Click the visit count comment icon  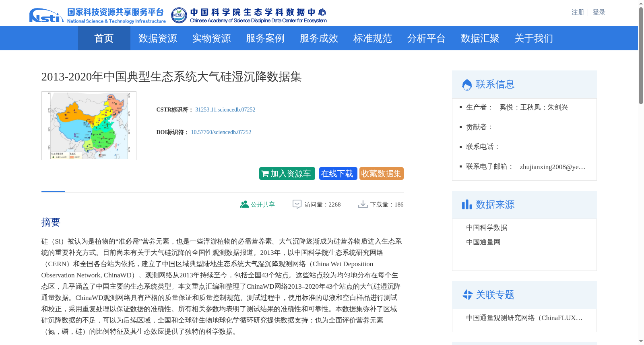(x=297, y=205)
